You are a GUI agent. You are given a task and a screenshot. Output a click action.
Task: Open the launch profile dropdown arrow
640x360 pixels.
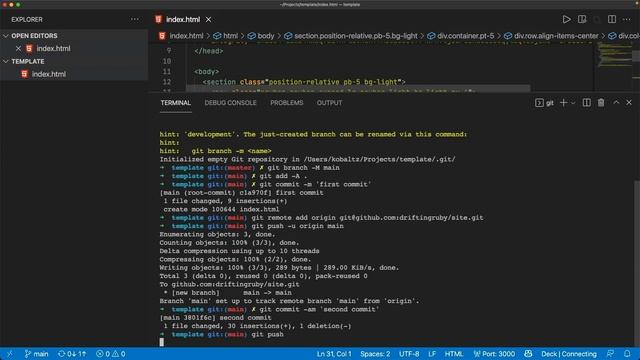(573, 103)
